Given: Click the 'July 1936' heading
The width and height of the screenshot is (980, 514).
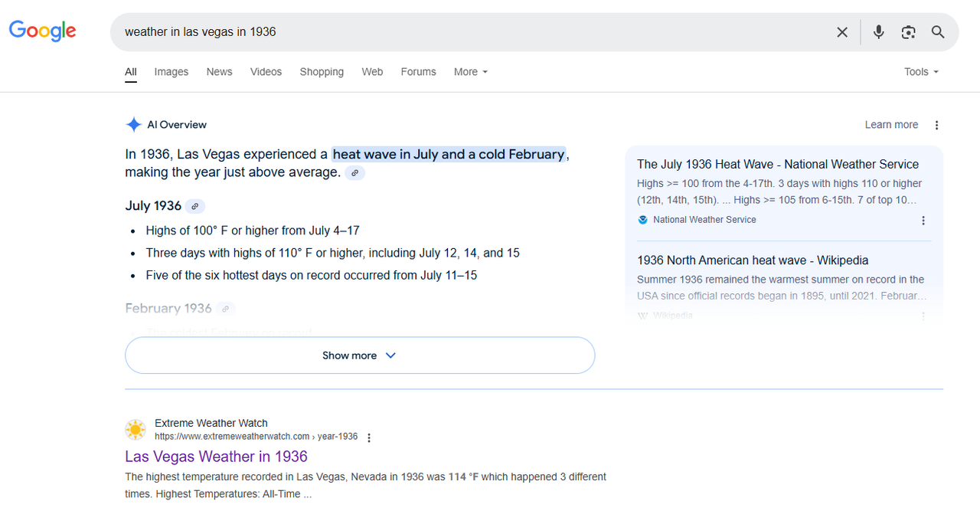Looking at the screenshot, I should [153, 206].
